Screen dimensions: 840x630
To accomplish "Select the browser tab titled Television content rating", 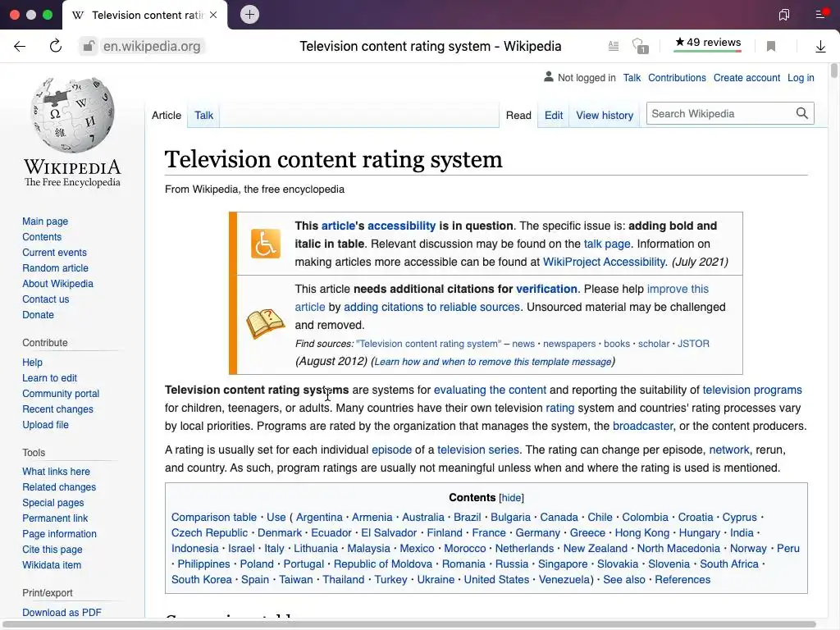I will point(144,15).
